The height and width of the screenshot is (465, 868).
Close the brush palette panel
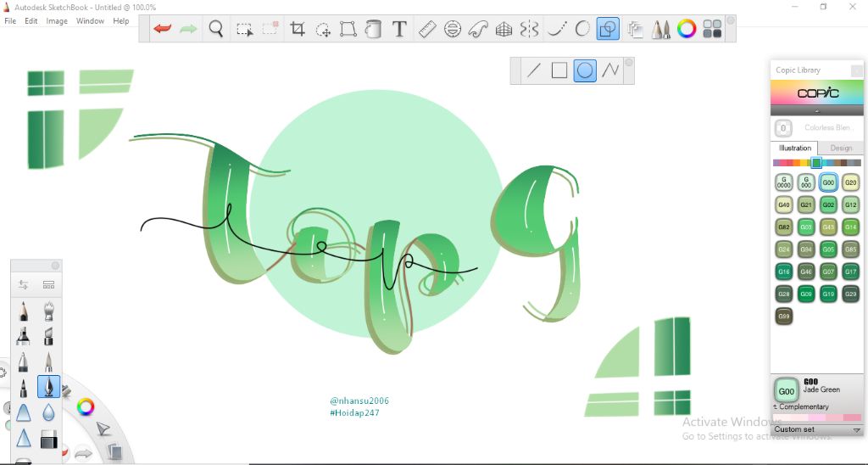[x=55, y=266]
